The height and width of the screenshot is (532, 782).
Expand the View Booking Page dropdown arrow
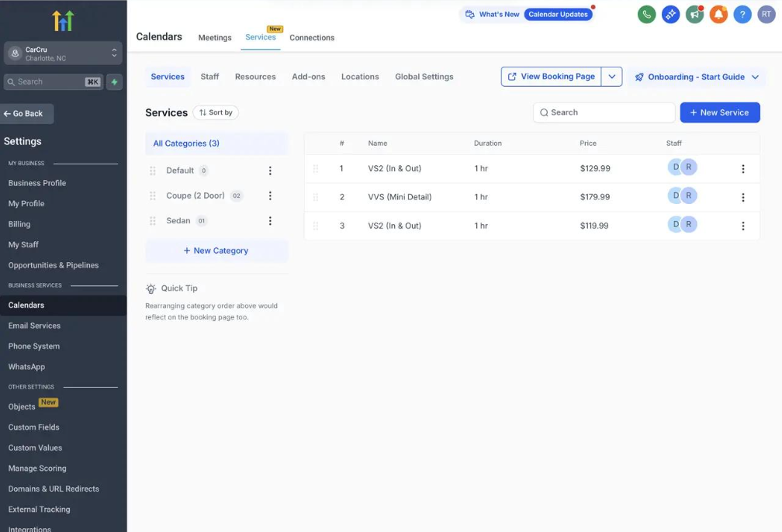612,77
